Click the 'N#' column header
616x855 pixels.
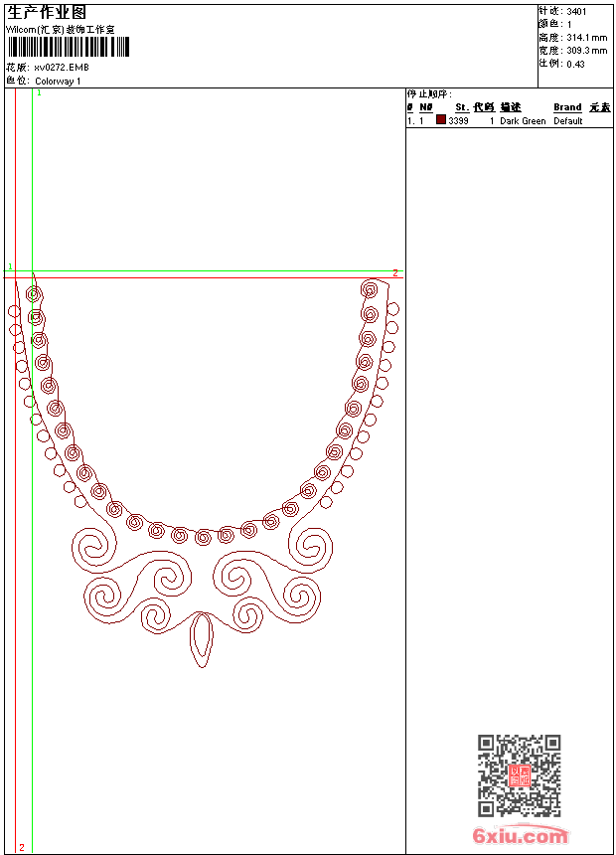coord(426,107)
